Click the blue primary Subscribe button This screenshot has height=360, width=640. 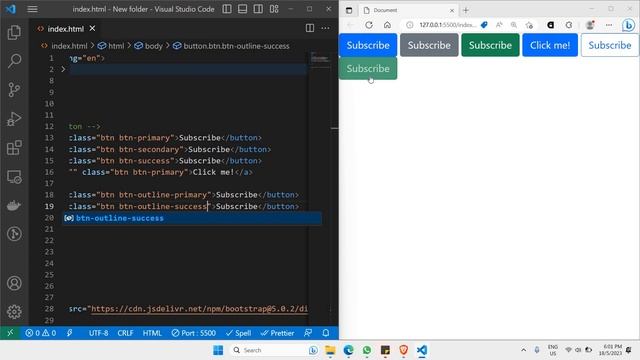click(x=368, y=45)
